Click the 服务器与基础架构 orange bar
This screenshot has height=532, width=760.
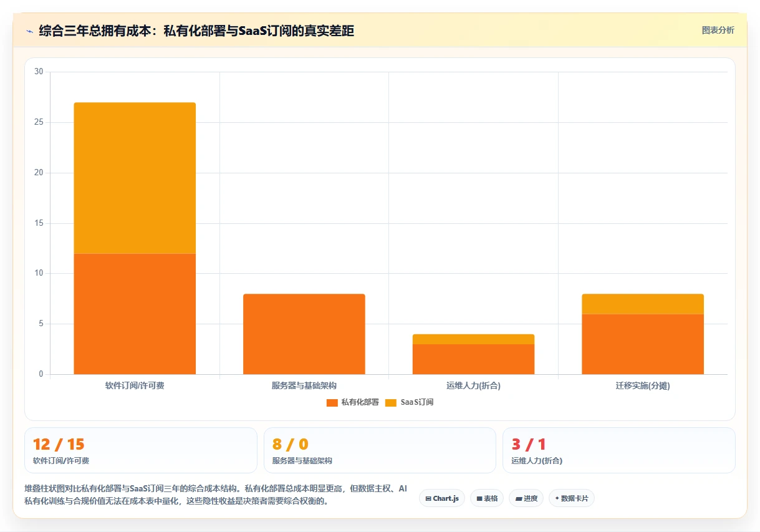304,334
